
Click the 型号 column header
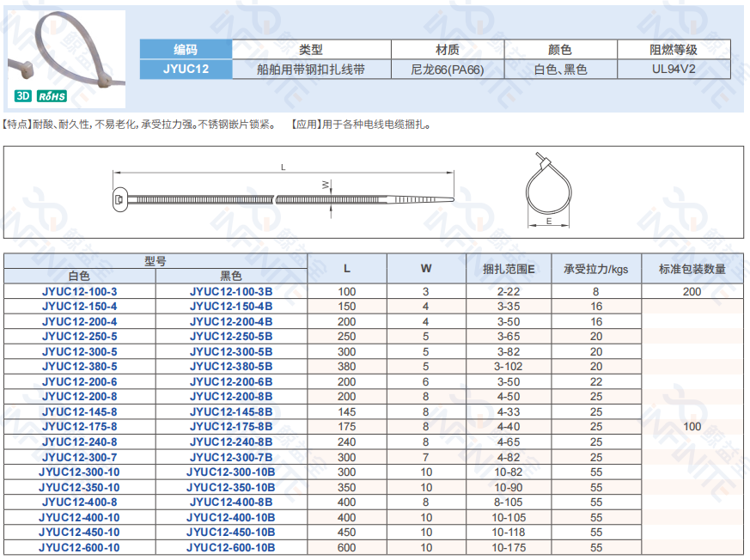point(155,261)
